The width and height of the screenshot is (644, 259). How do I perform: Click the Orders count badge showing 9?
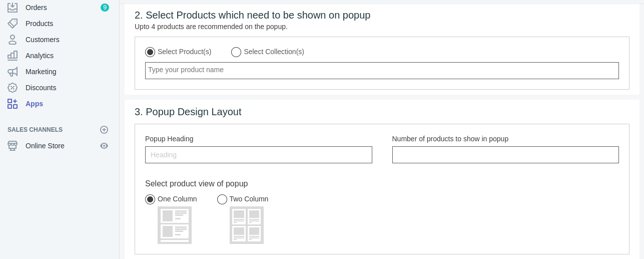[105, 8]
